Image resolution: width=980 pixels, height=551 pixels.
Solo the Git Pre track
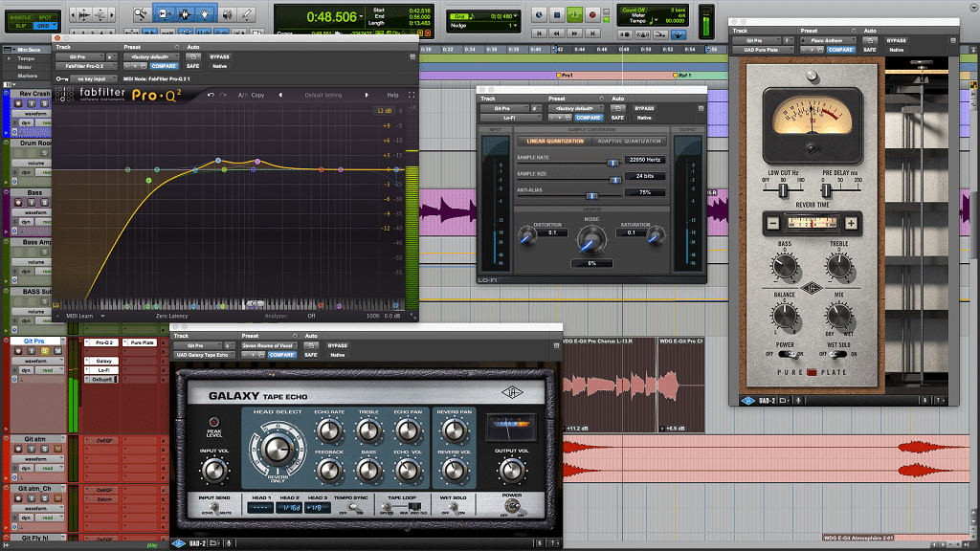tap(45, 351)
